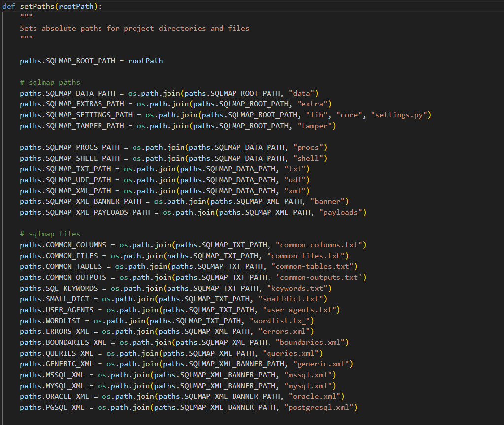Screen dimensions: 504x425
Task: Click the "procs" string literal
Action: point(308,147)
